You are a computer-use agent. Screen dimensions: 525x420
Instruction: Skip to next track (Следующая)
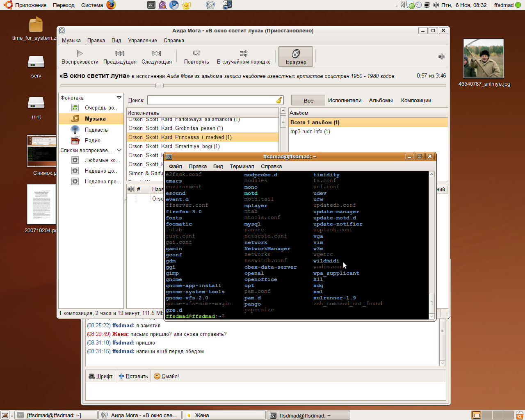point(157,57)
